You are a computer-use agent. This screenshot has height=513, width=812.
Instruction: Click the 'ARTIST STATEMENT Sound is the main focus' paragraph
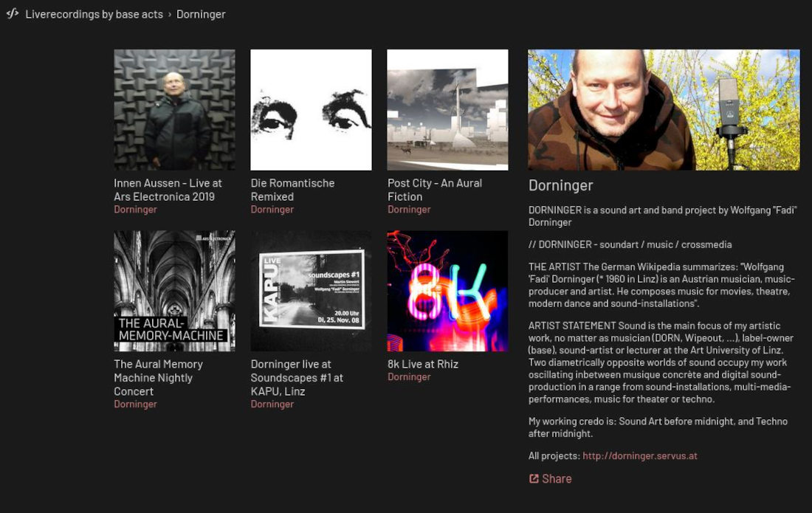tap(661, 362)
